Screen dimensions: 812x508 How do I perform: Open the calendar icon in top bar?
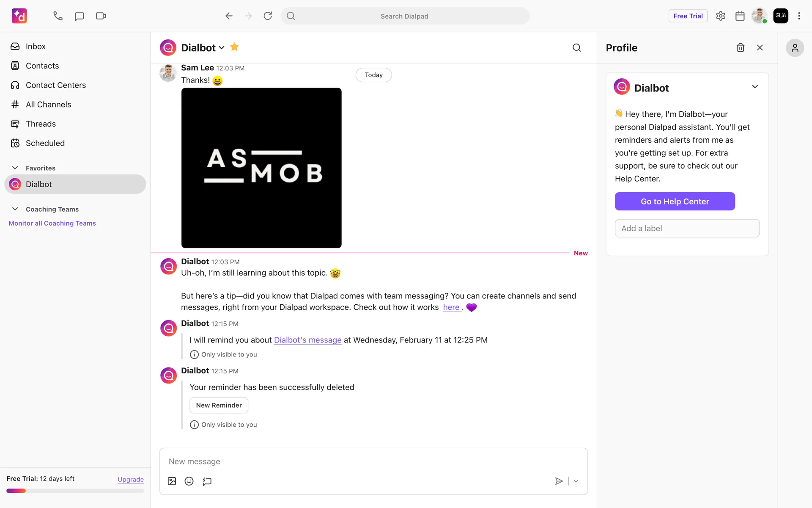click(x=740, y=16)
